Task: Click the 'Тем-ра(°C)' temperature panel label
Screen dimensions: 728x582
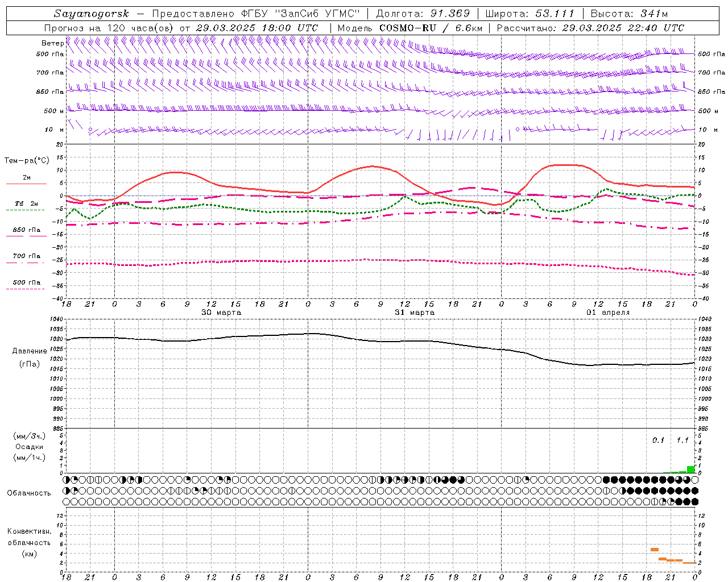Action: click(27, 161)
